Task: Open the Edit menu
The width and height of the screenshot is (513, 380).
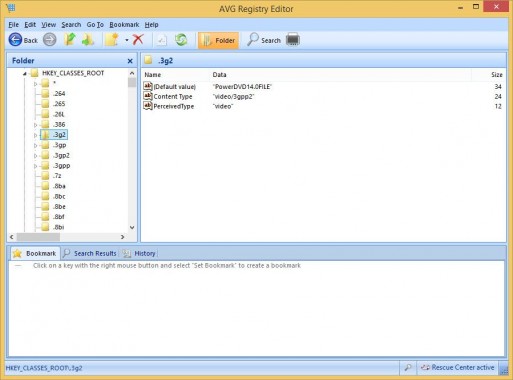Action: tap(30, 25)
